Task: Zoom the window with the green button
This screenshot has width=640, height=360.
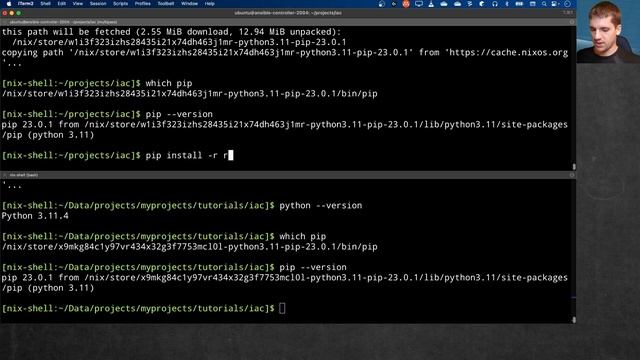Action: [19, 13]
